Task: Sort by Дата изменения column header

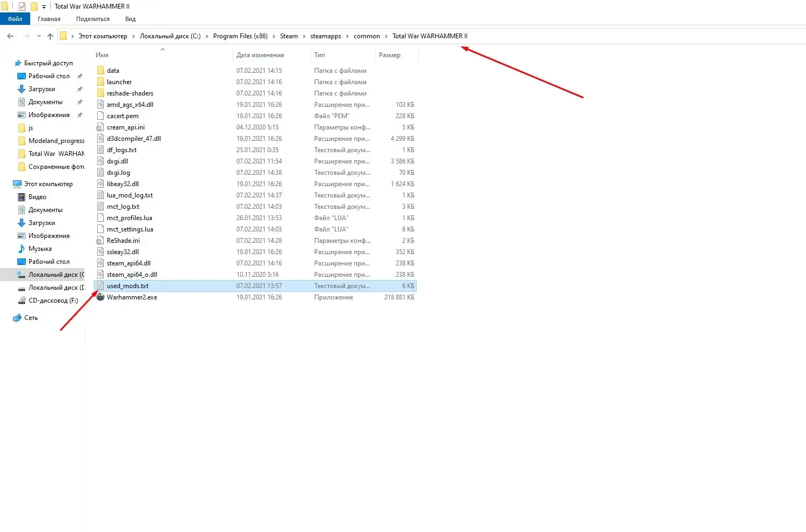Action: tap(260, 55)
